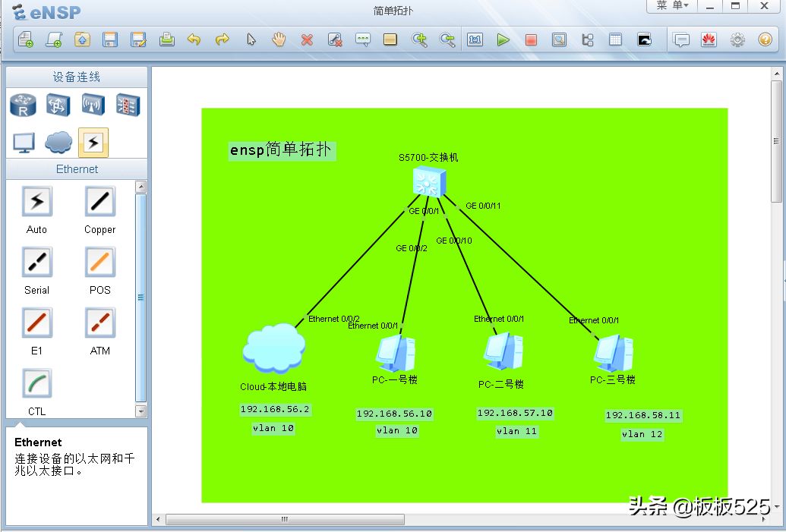The height and width of the screenshot is (532, 786).
Task: Select the Firewall device category
Action: (x=128, y=105)
